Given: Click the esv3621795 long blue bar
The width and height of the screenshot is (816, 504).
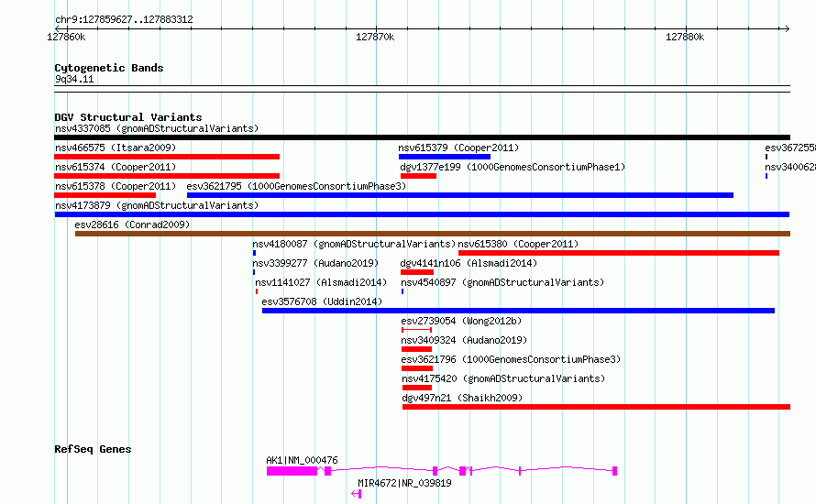Looking at the screenshot, I should coord(460,195).
